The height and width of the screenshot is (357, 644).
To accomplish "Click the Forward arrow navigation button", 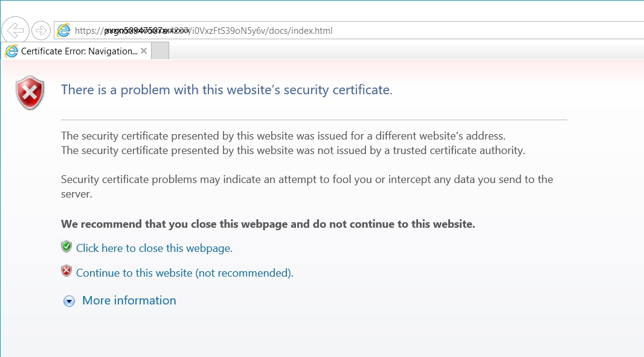I will pyautogui.click(x=40, y=30).
